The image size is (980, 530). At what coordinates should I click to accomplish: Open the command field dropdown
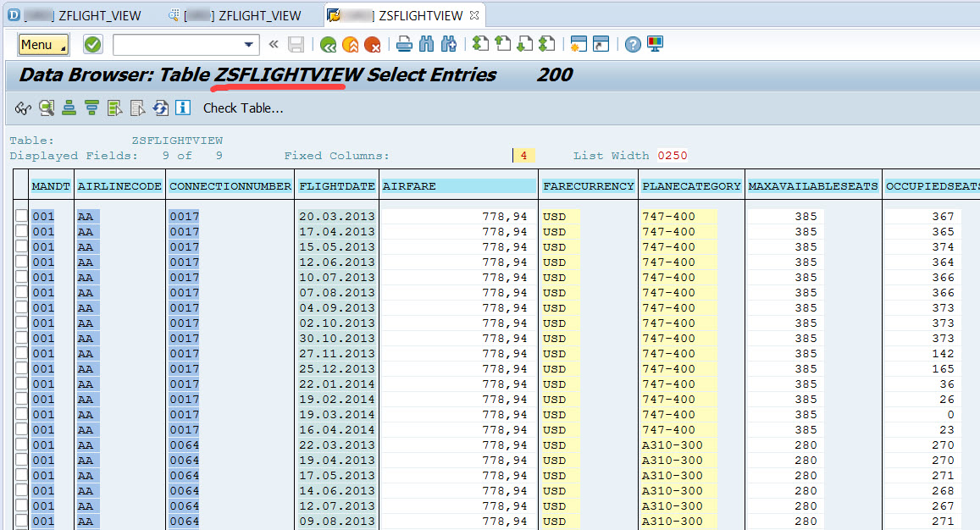[250, 44]
